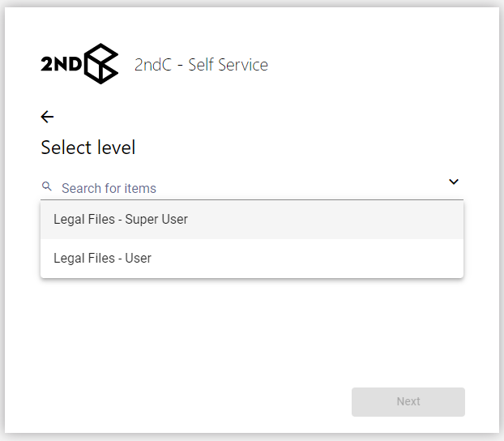This screenshot has width=504, height=441.
Task: Click the Select level heading
Action: point(88,148)
